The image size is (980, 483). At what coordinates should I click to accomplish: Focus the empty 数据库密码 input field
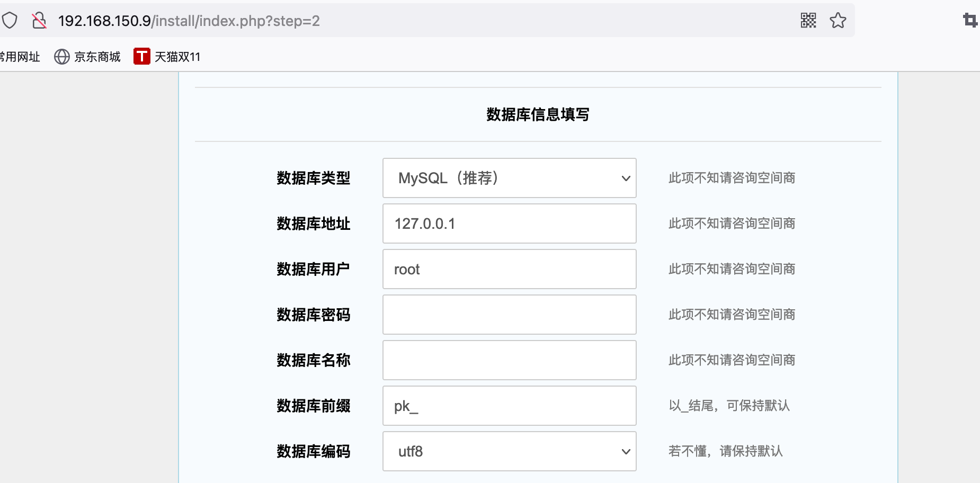(509, 315)
